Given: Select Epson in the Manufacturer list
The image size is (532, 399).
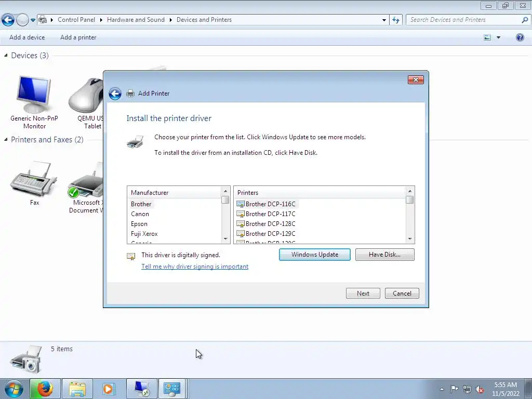Looking at the screenshot, I should click(139, 224).
